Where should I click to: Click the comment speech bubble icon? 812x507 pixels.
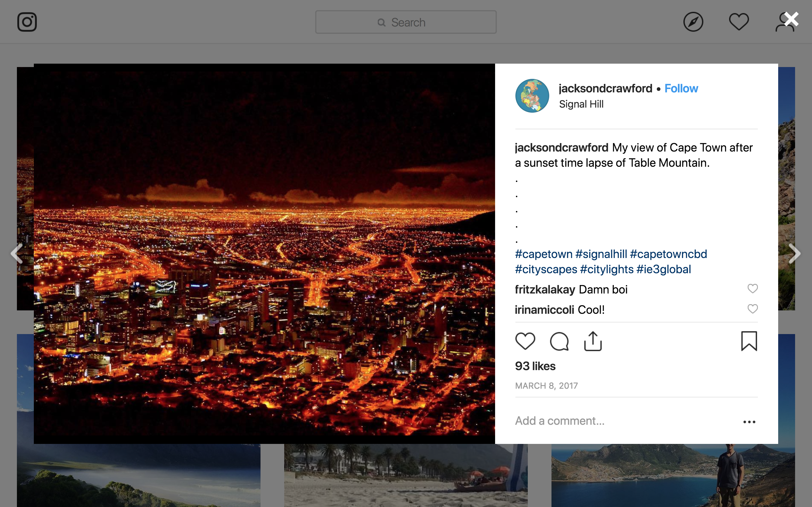click(x=559, y=341)
